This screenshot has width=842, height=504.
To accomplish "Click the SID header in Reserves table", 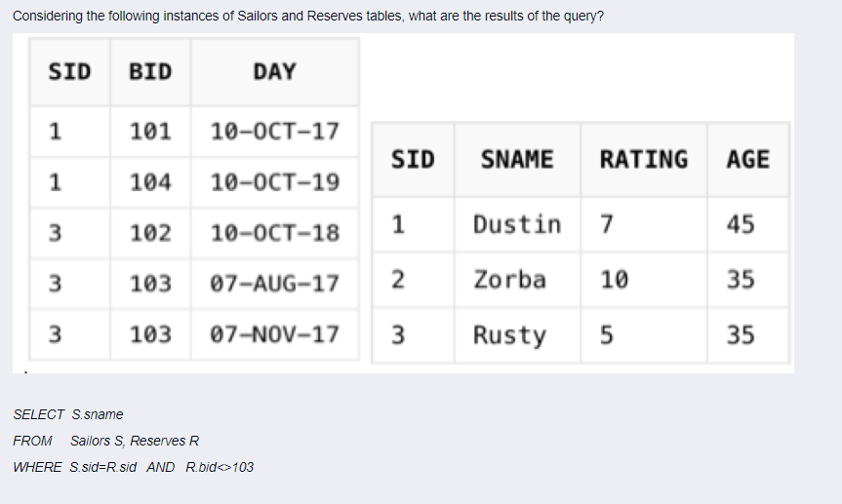I will click(x=70, y=72).
